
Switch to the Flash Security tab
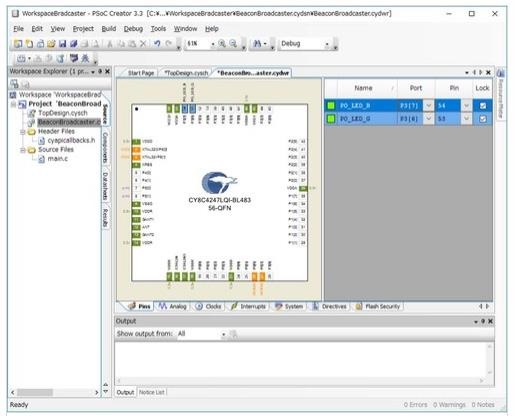[x=378, y=306]
